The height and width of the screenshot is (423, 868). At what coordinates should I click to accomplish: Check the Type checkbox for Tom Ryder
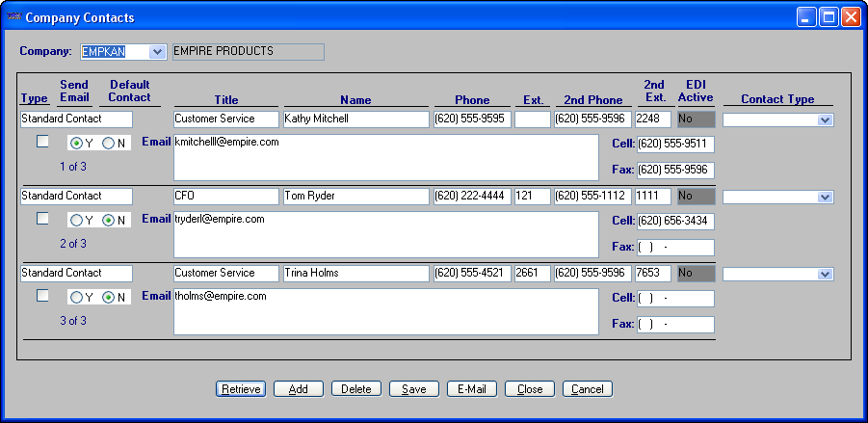[x=42, y=219]
